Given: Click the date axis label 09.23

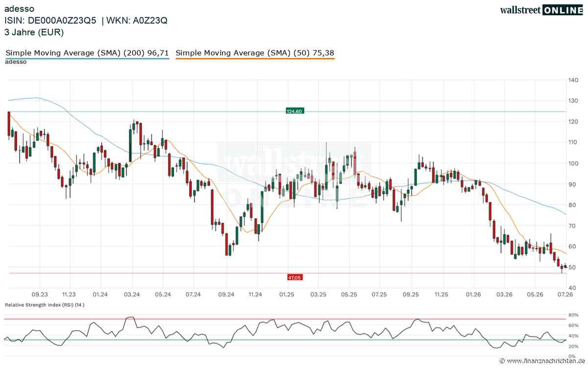Looking at the screenshot, I should 39,294.
